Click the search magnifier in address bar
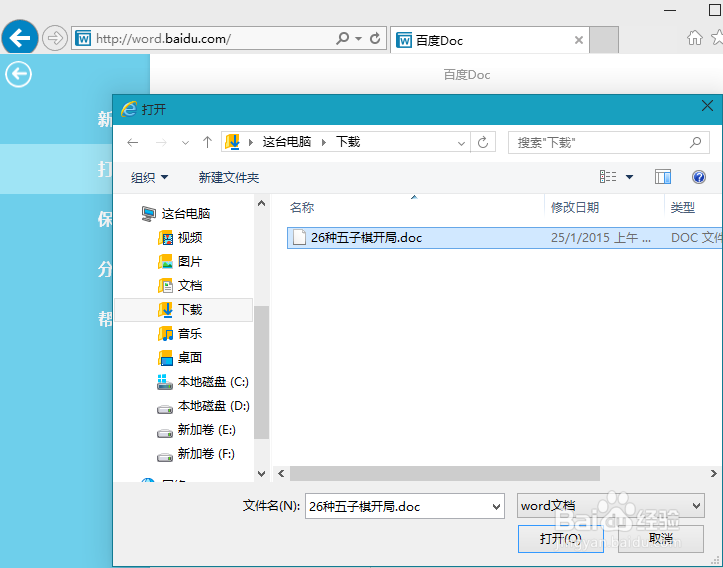 pos(343,38)
